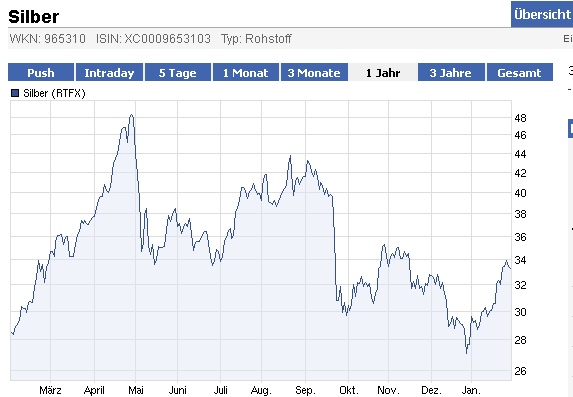Select the ISIN: XC0009653103 text
Image resolution: width=573 pixels, height=397 pixels.
click(x=153, y=39)
